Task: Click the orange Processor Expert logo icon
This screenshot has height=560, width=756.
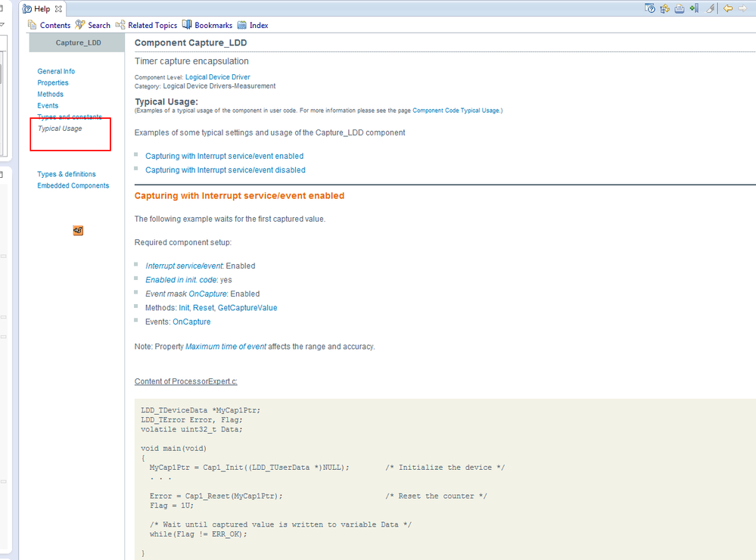Action: pyautogui.click(x=78, y=231)
